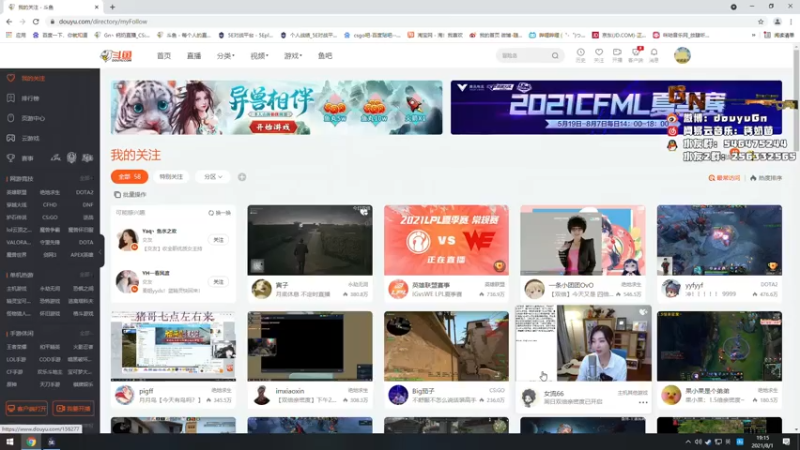Collapse the sidebar with the arrow handle

click(101, 252)
